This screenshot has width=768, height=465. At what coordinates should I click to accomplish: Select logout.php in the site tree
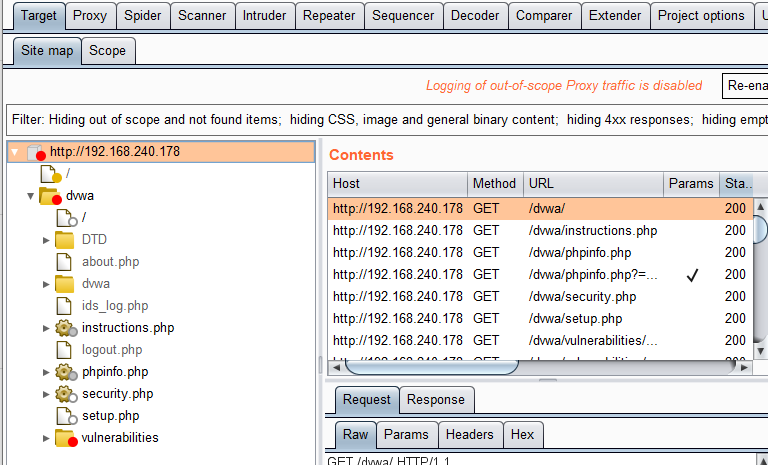pyautogui.click(x=112, y=350)
